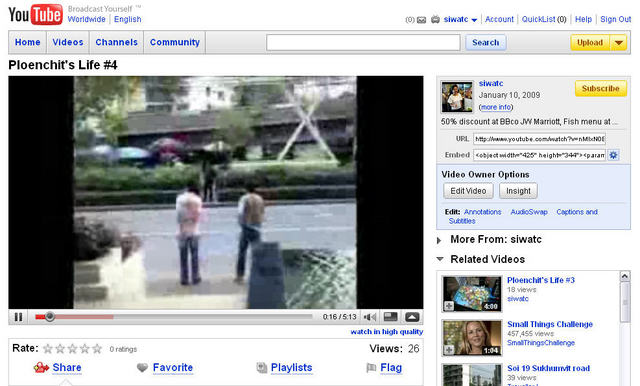Click the Edit Video button
Image resolution: width=640 pixels, height=386 pixels.
[x=468, y=191]
